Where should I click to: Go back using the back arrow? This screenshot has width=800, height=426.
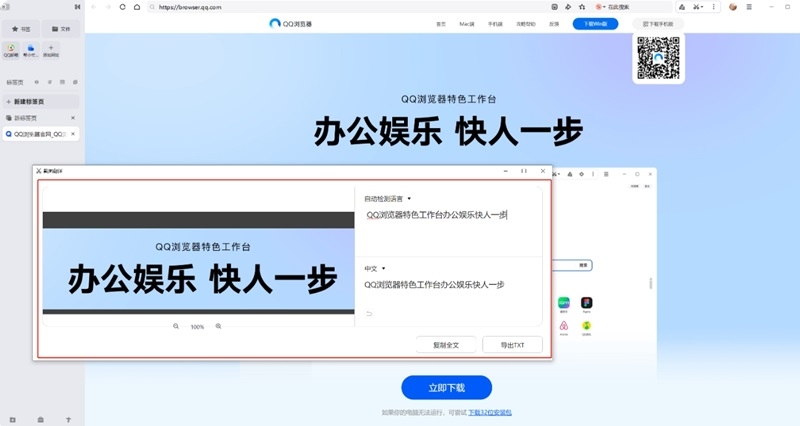tap(94, 7)
